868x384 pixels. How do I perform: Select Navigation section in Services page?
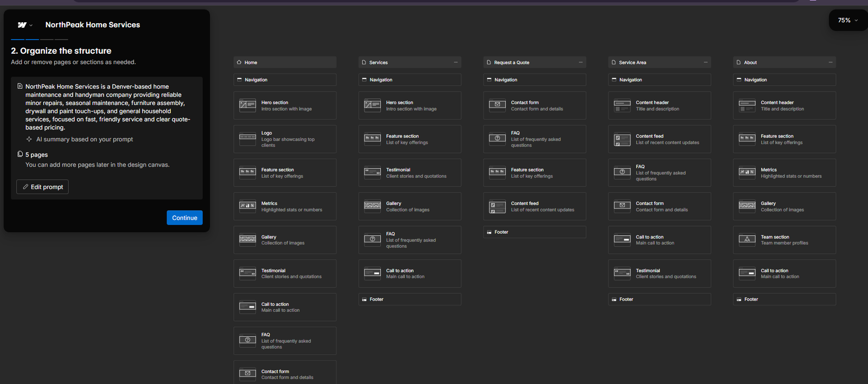click(x=410, y=80)
